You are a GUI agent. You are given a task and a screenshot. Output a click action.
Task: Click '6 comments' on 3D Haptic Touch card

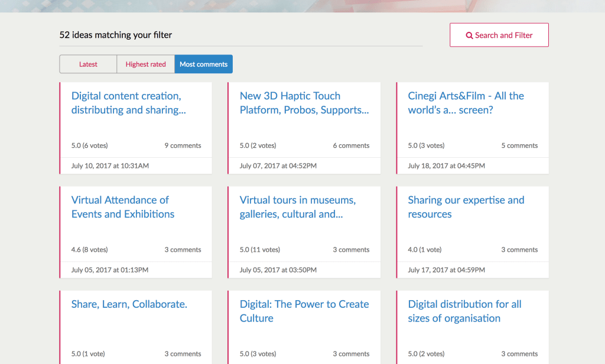[x=351, y=145]
